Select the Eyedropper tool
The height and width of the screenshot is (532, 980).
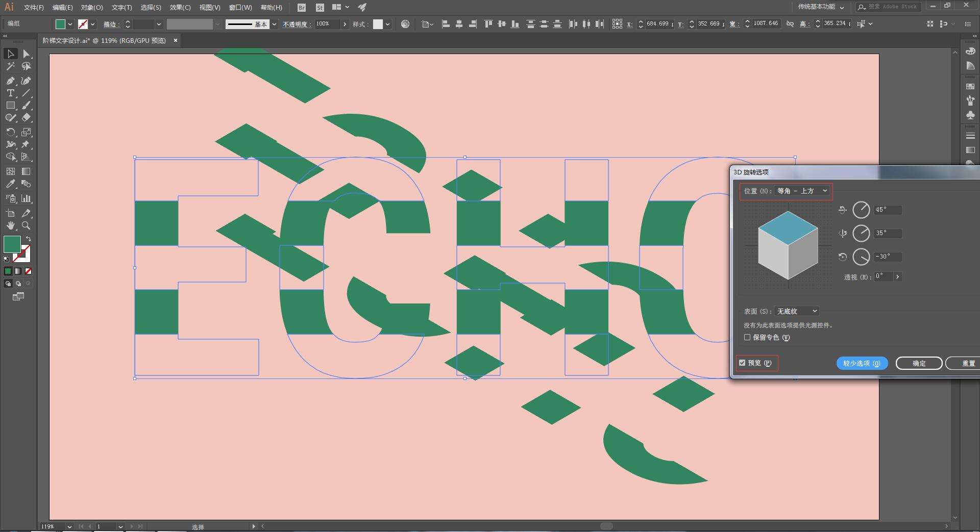pyautogui.click(x=10, y=184)
